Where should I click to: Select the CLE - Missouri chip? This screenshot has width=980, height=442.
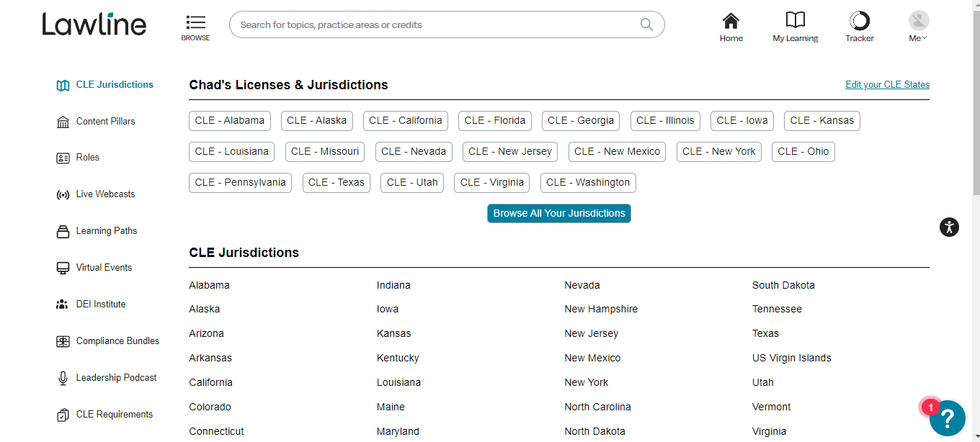pos(325,152)
